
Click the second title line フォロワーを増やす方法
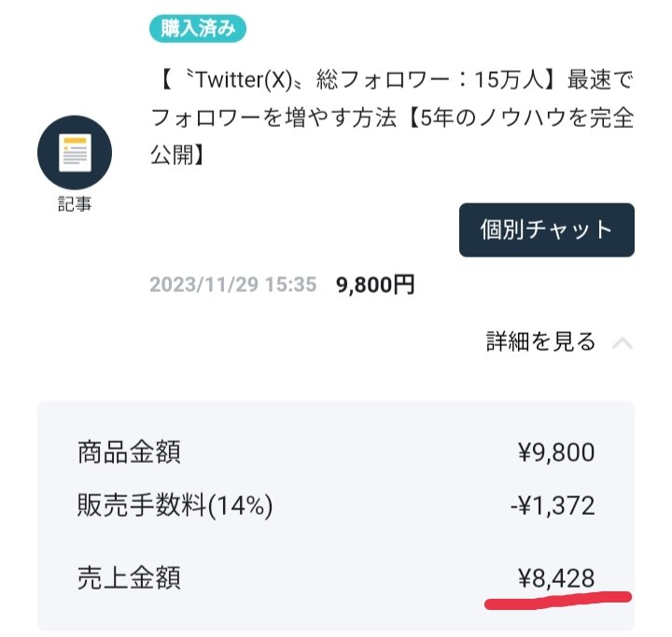(x=273, y=118)
